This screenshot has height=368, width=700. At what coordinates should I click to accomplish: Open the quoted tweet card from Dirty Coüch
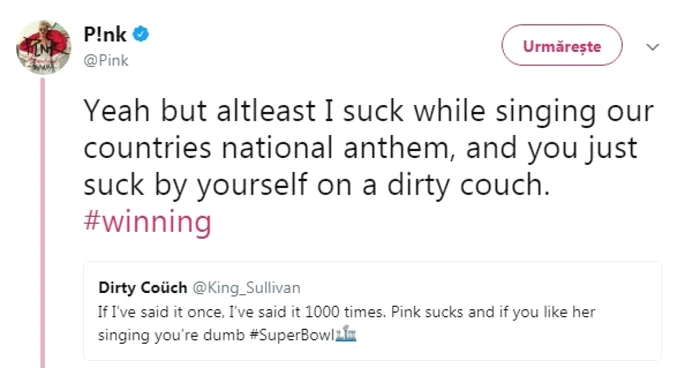pyautogui.click(x=372, y=311)
